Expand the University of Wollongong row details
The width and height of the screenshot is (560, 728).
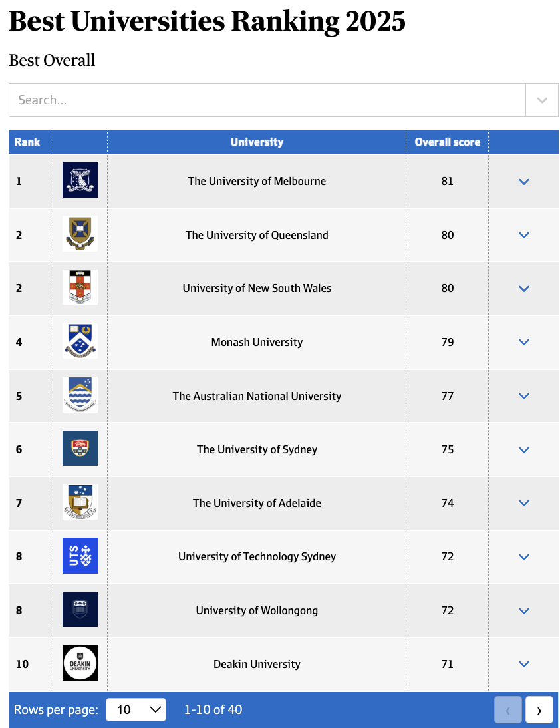523,610
